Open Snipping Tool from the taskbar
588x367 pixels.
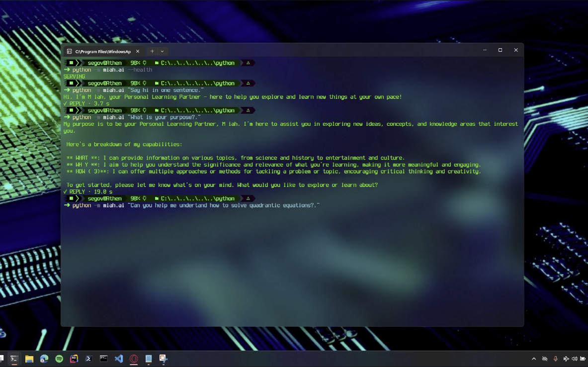point(163,359)
